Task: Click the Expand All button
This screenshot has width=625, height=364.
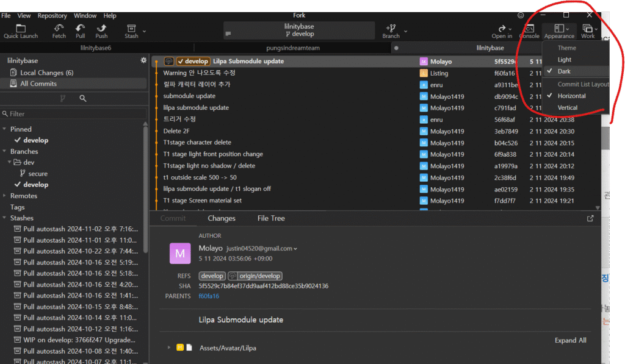Action: (x=570, y=340)
